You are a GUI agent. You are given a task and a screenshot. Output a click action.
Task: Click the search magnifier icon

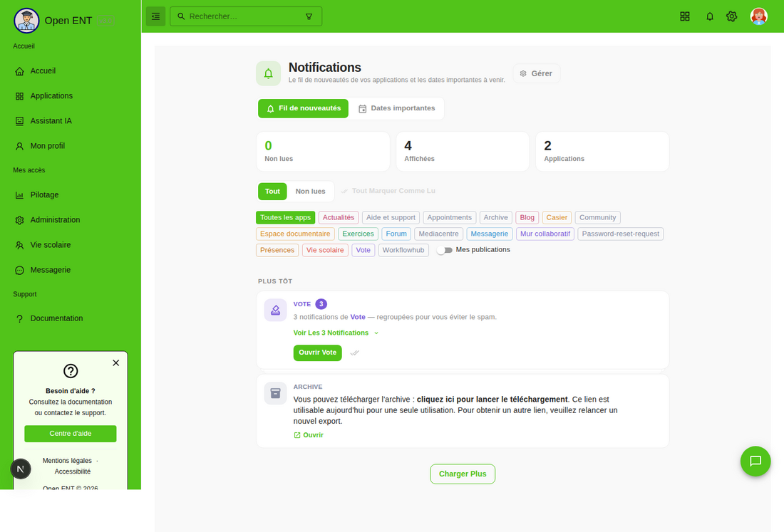pos(182,16)
